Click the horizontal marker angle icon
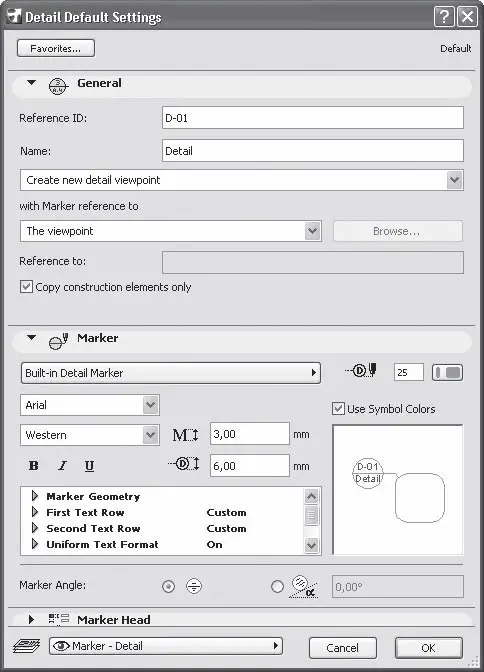The width and height of the screenshot is (484, 672). [194, 586]
